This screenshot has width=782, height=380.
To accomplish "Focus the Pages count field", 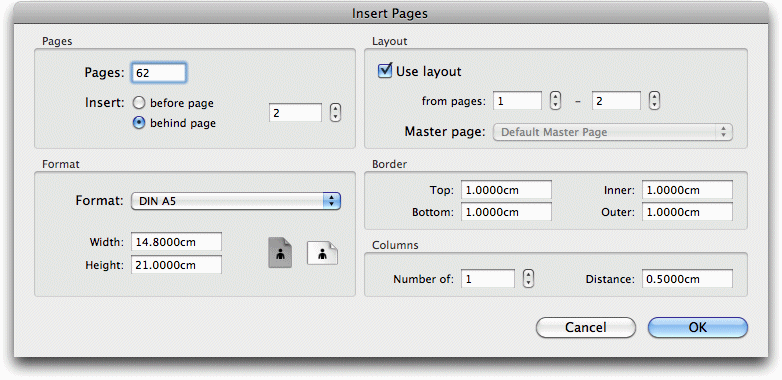I will pos(159,73).
